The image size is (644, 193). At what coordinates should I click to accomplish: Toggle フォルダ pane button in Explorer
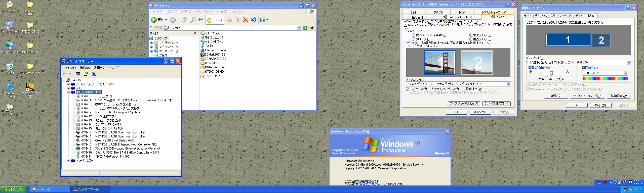click(215, 20)
